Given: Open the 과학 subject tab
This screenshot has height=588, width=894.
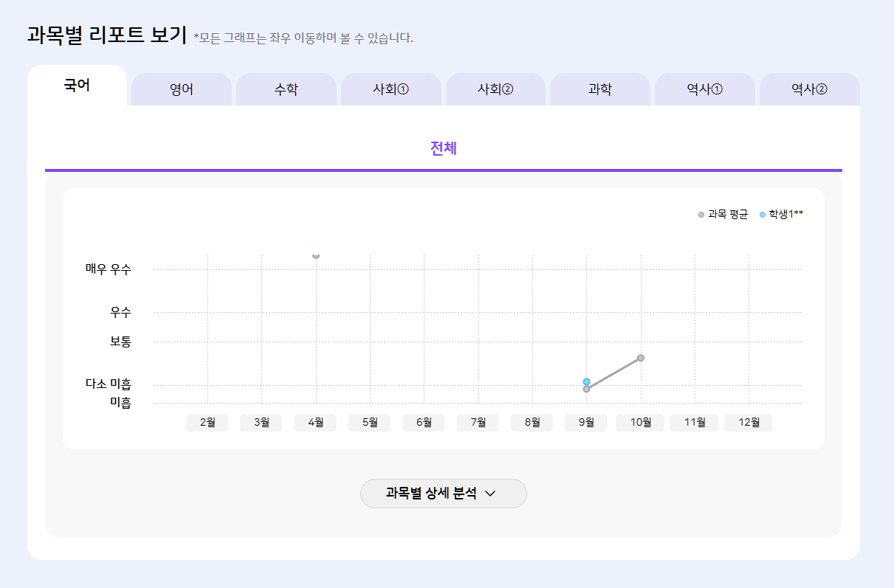Looking at the screenshot, I should coord(599,90).
